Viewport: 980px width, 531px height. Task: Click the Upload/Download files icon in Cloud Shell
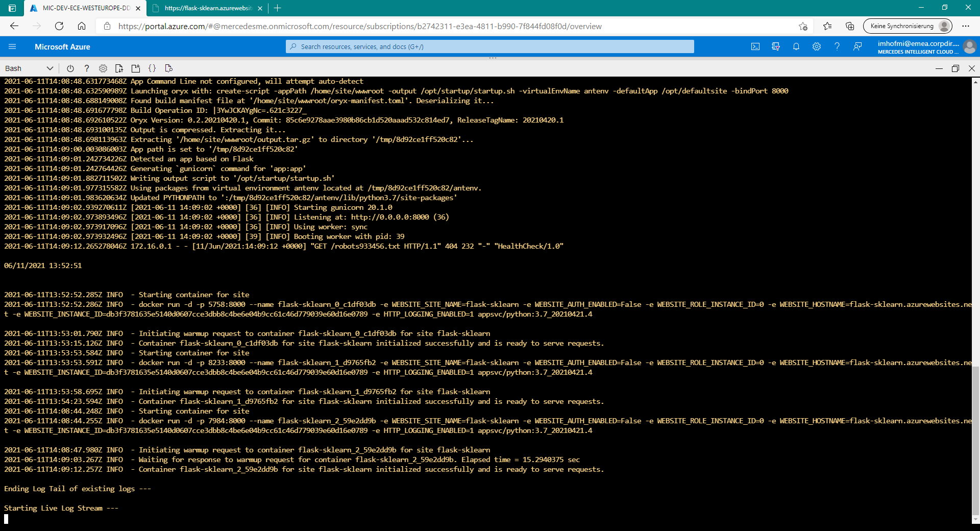[x=119, y=68]
